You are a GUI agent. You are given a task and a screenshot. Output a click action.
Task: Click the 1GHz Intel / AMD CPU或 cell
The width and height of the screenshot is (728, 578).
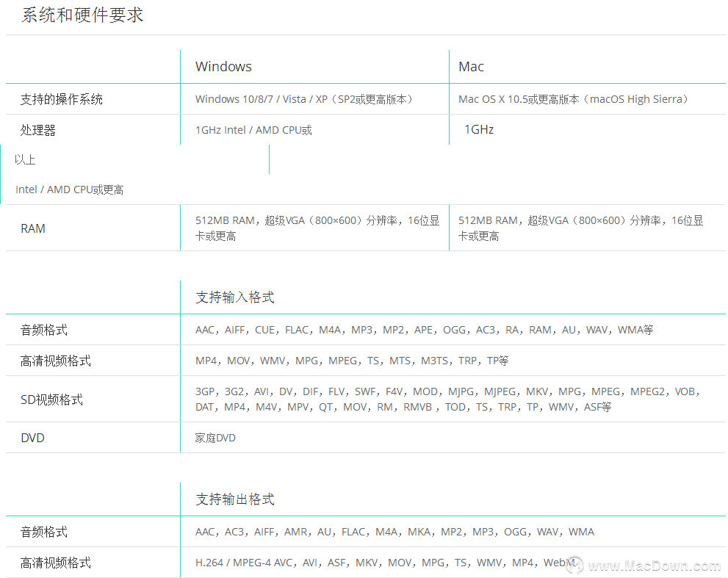253,130
